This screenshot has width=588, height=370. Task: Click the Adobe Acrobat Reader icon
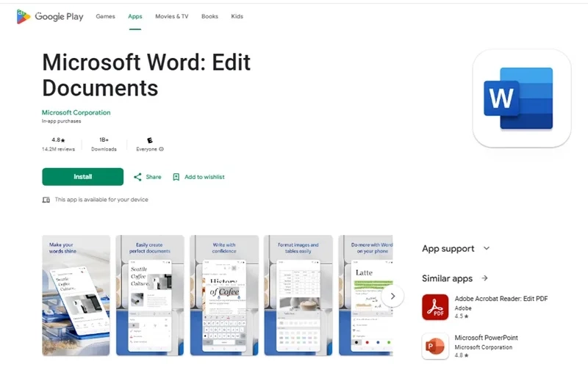coord(435,307)
